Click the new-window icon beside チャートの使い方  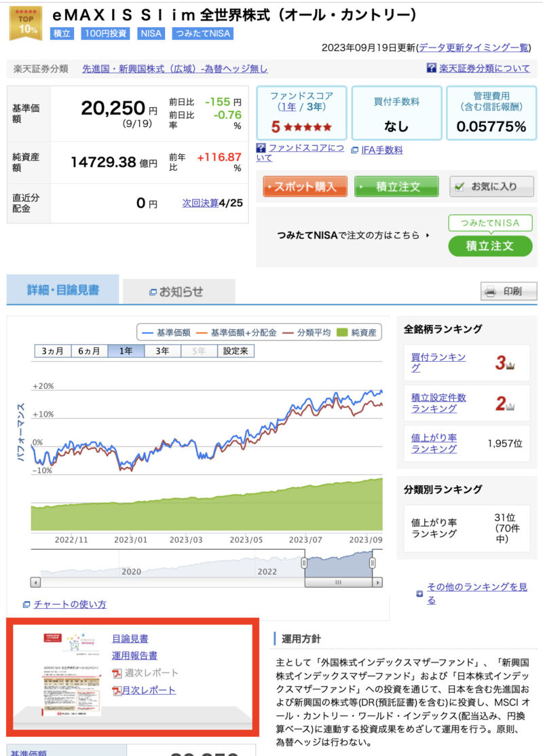coord(26,604)
